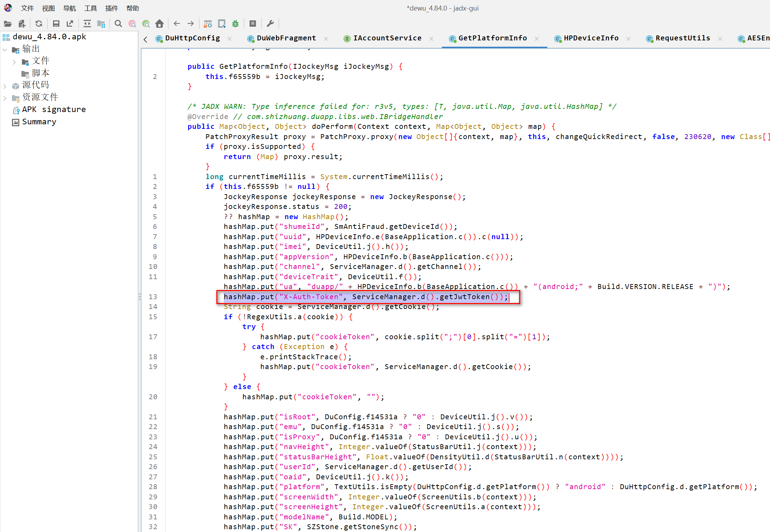Screen dimensions: 770x532
Task: Toggle sync with editor icon
Action: click(x=87, y=24)
